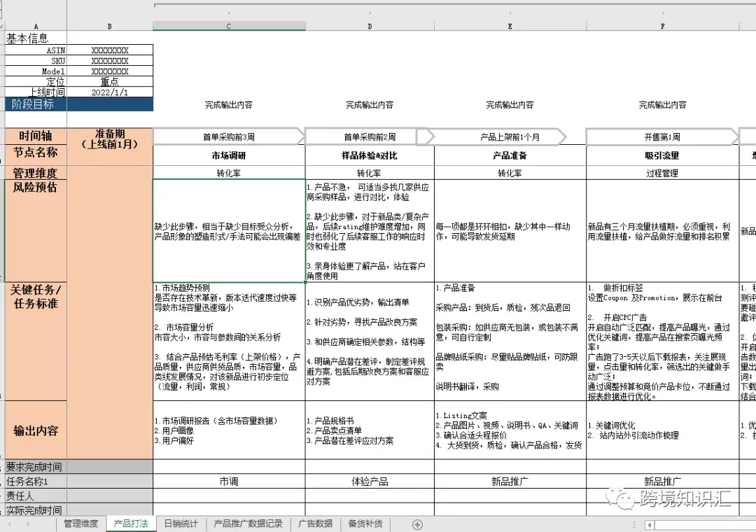The width and height of the screenshot is (756, 532).
Task: Select the 市场调研 node name cell
Action: [229, 155]
